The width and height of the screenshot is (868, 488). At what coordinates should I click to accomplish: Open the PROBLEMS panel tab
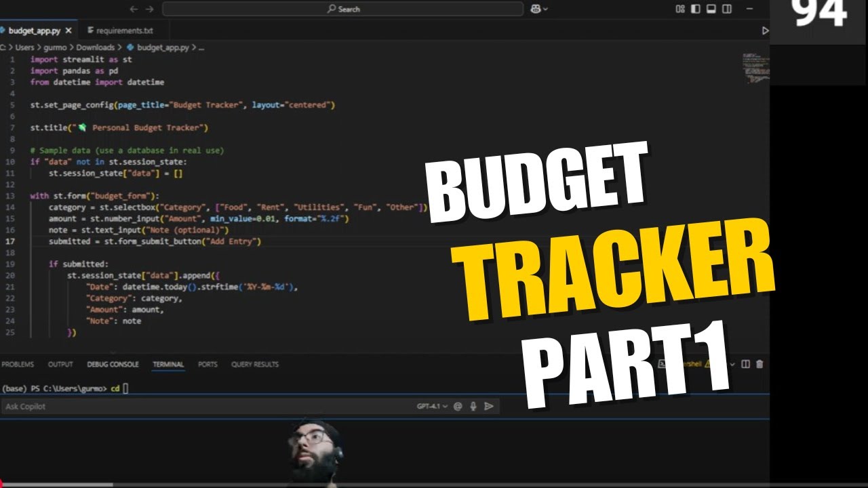tap(18, 364)
